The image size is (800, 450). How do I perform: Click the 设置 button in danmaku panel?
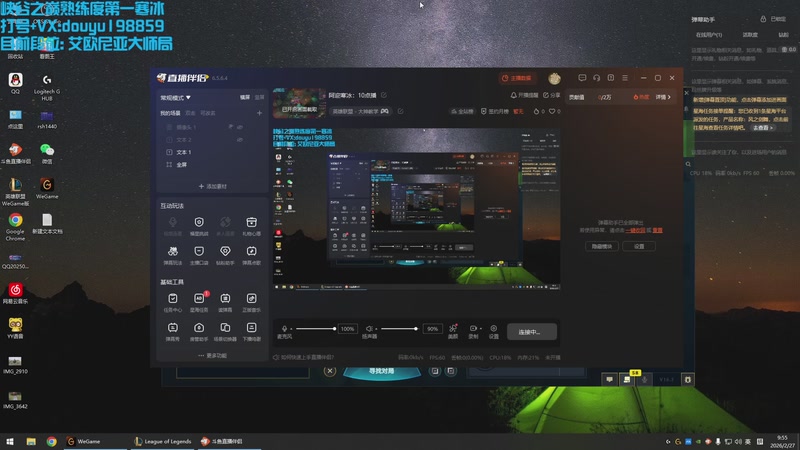(639, 246)
